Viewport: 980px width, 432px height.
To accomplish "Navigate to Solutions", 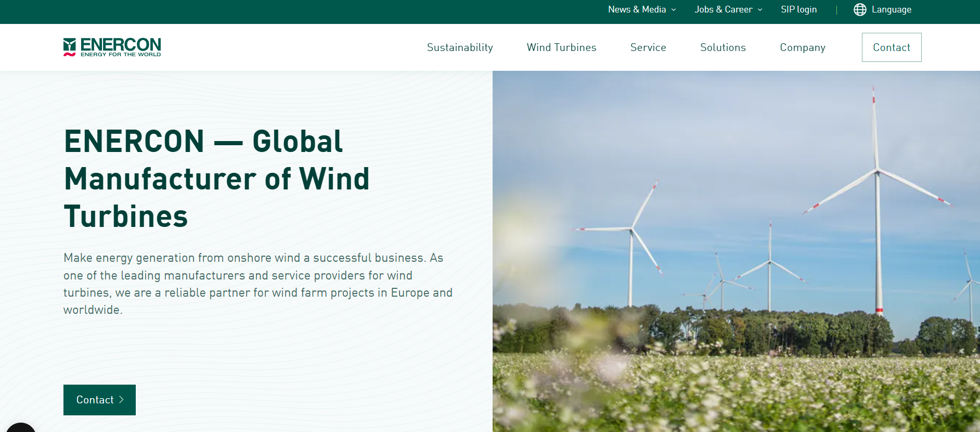I will 723,47.
